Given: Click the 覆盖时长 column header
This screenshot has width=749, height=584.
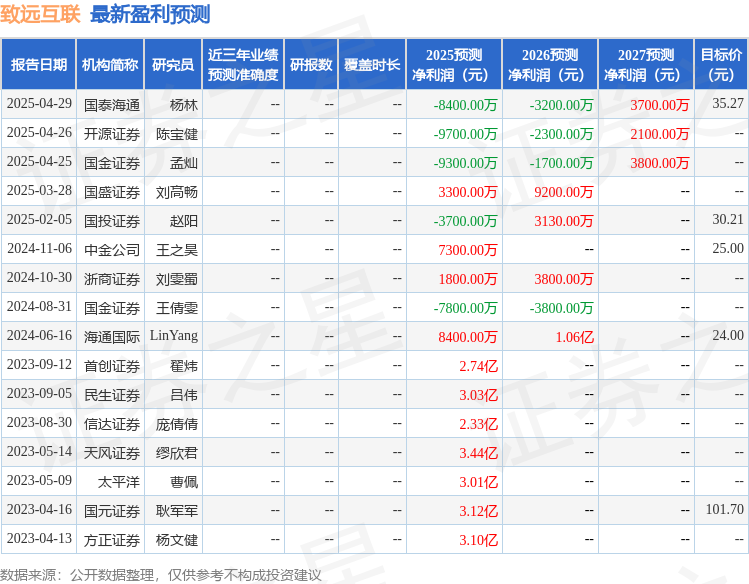Looking at the screenshot, I should (x=372, y=64).
